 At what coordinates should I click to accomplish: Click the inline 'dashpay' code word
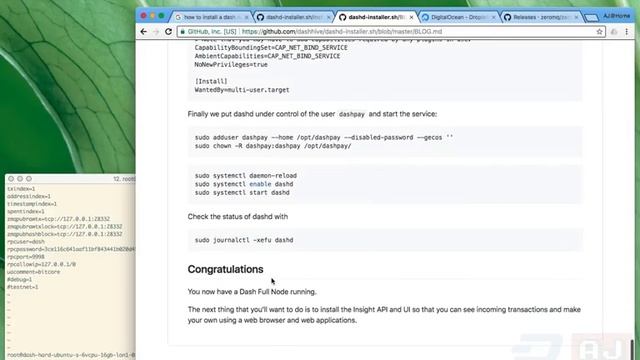(x=352, y=114)
